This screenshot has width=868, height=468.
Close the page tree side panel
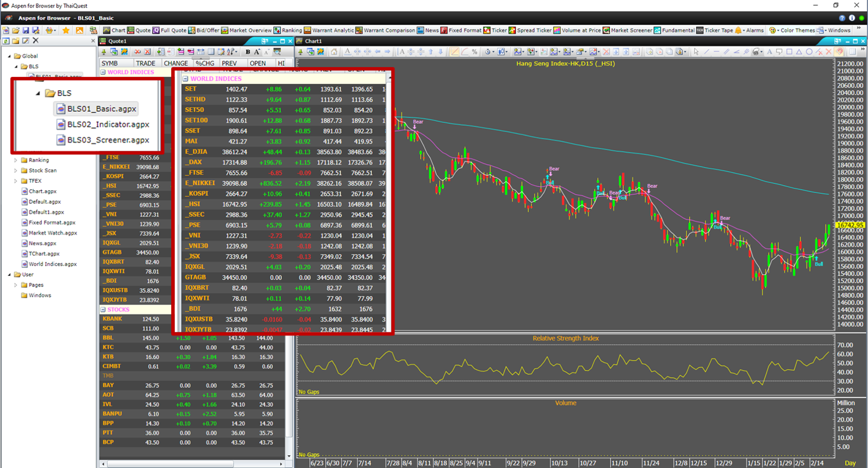pos(93,41)
